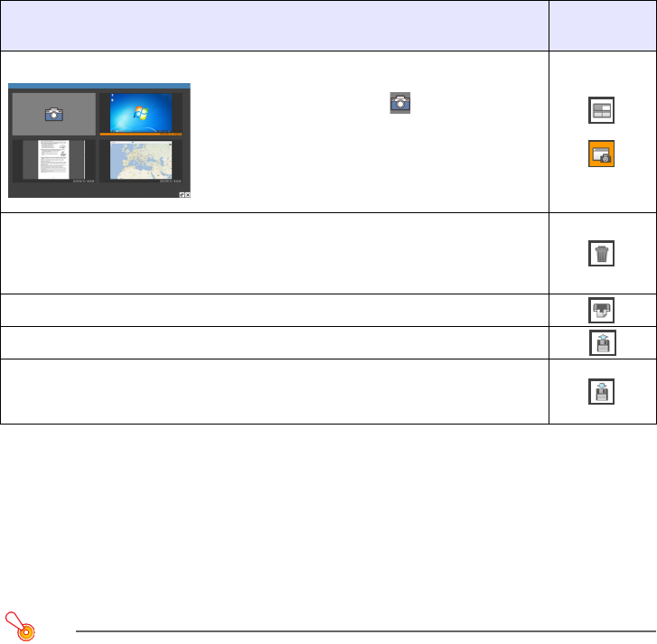Image resolution: width=657 pixels, height=644 pixels.
Task: Click the floppy disk icon with up arrow
Action: 603,343
